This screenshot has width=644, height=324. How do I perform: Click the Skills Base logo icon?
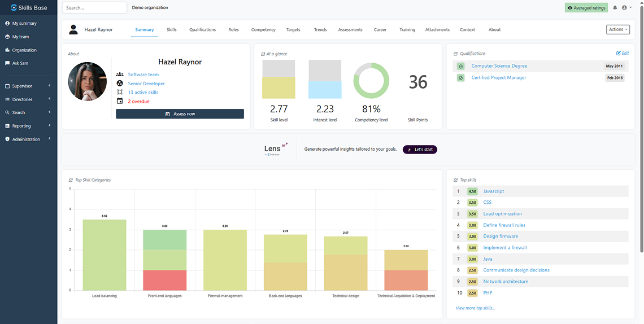14,8
